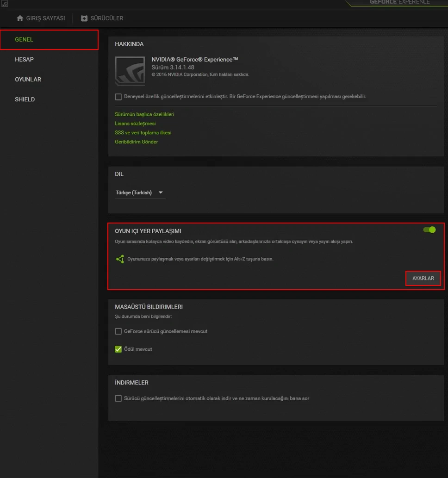This screenshot has width=448, height=478.
Task: Click the Hakkında section heading
Action: point(129,44)
